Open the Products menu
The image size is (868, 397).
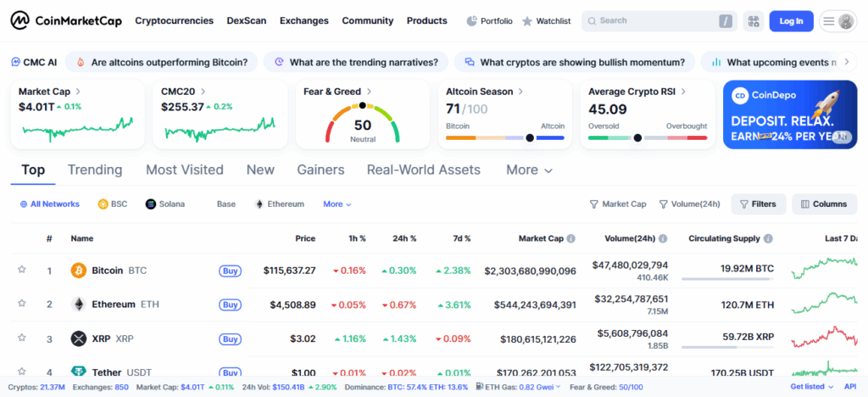pyautogui.click(x=427, y=21)
